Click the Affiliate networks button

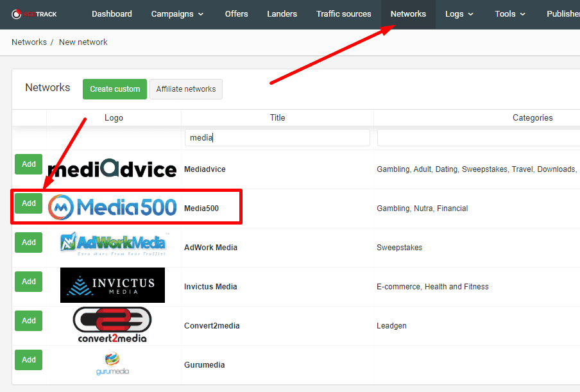click(x=185, y=89)
